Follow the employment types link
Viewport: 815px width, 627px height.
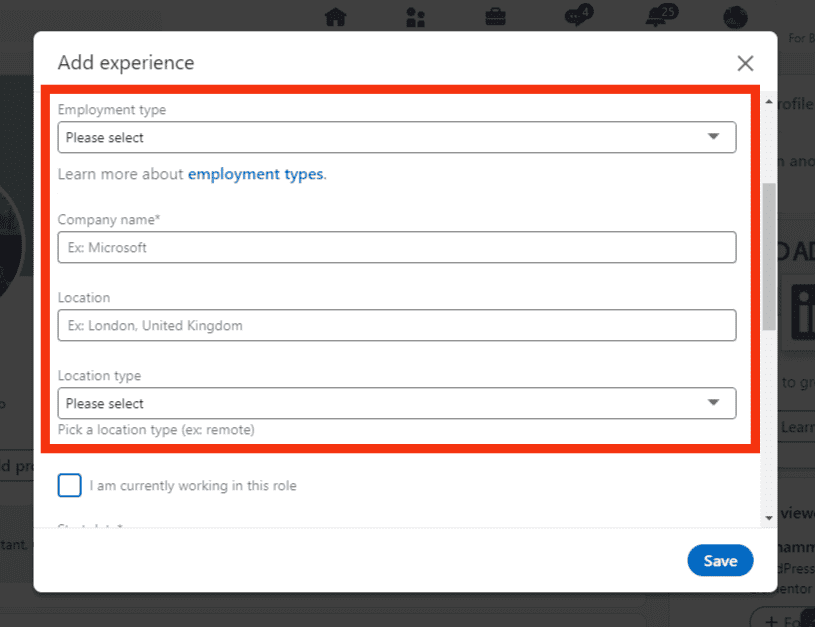tap(256, 174)
